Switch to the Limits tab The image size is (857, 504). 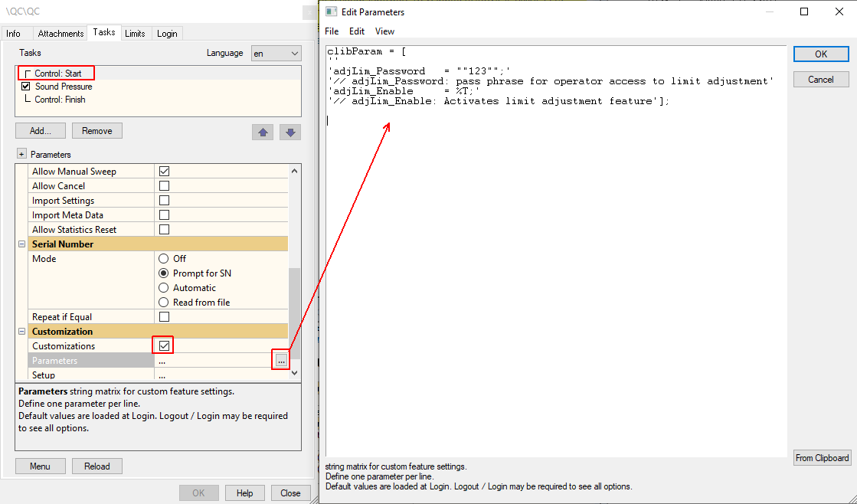coord(135,34)
